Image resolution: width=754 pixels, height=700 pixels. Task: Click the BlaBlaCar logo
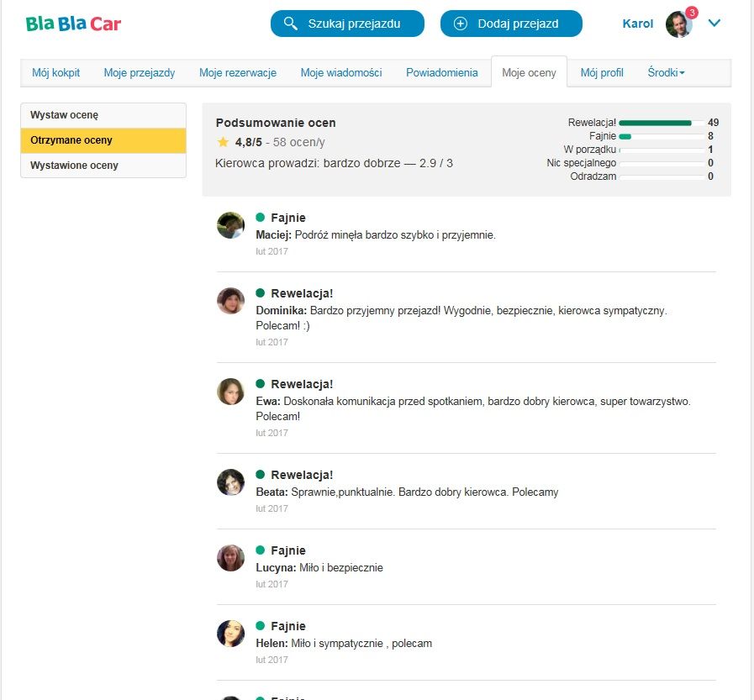[73, 24]
